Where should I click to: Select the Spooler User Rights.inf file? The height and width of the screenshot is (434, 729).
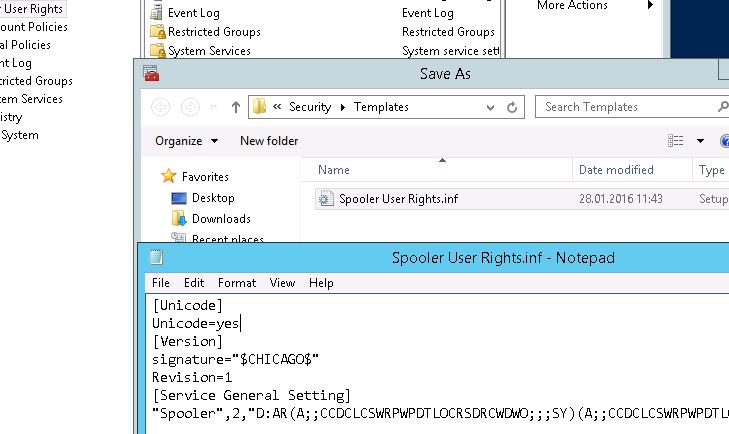pos(398,199)
